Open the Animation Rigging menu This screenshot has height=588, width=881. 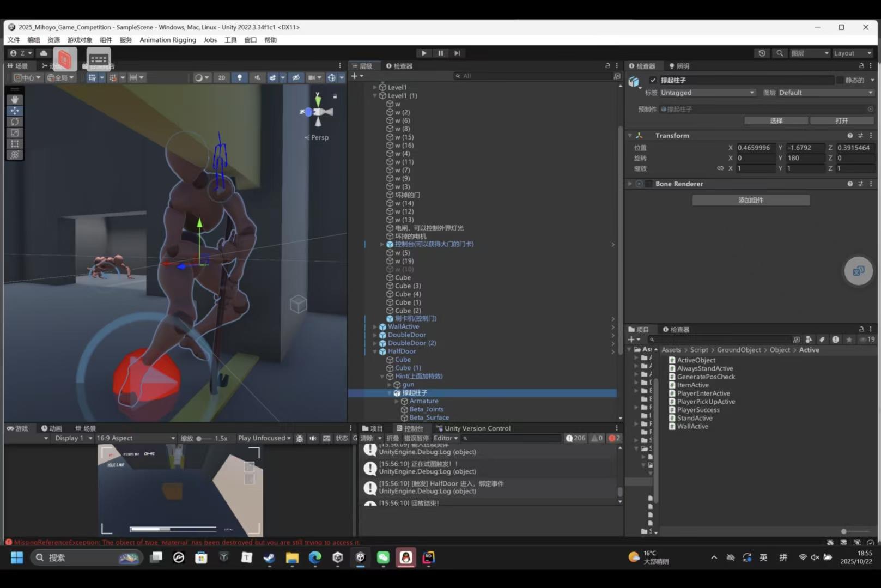point(167,40)
